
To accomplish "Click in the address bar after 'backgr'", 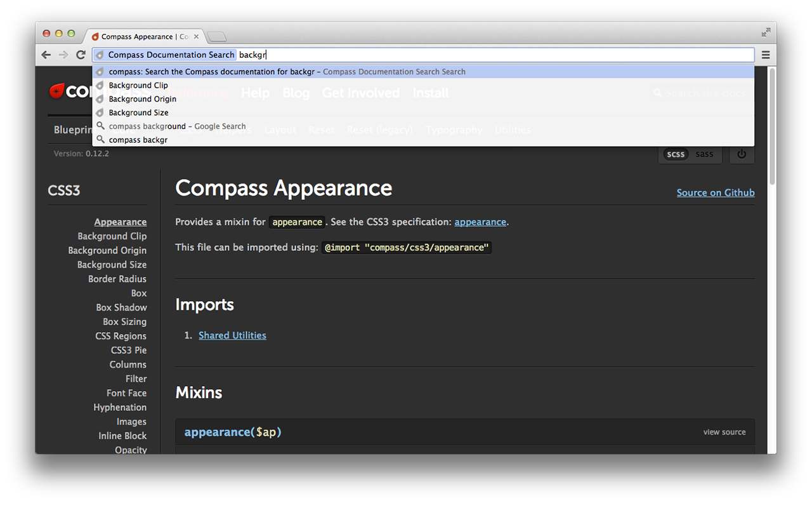I will tap(267, 55).
